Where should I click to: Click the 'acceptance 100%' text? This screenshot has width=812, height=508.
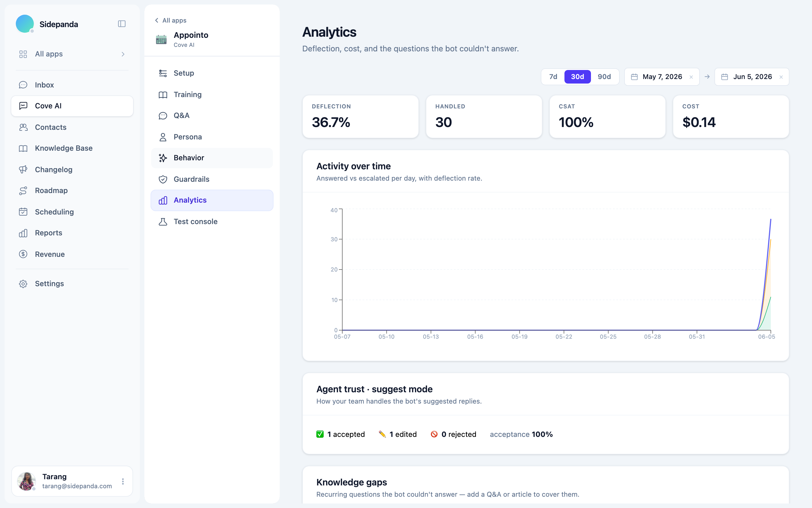pos(521,434)
